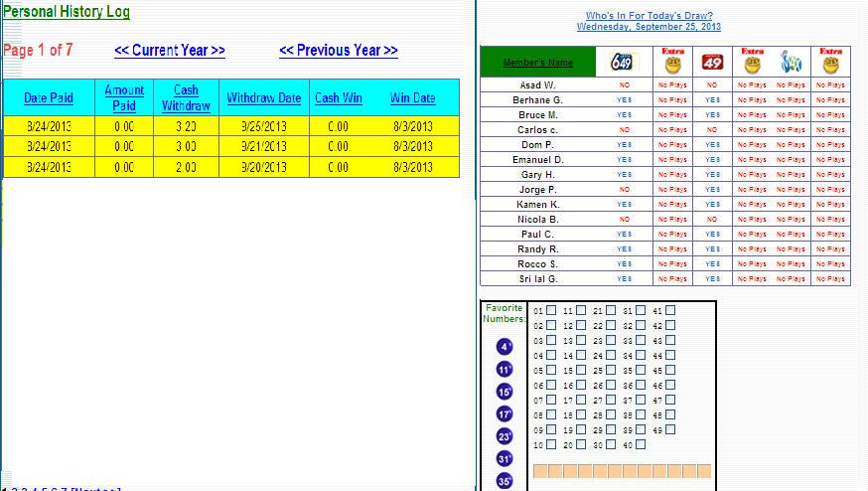Tick the checkbox for number 25
Image resolution: width=868 pixels, height=491 pixels.
click(x=611, y=370)
